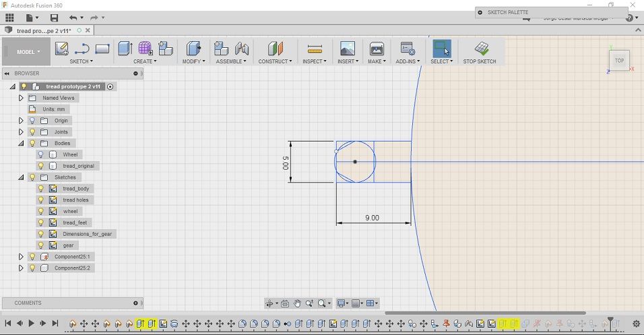644x335 pixels.
Task: Toggle visibility bulb of Wheel body
Action: (x=40, y=154)
